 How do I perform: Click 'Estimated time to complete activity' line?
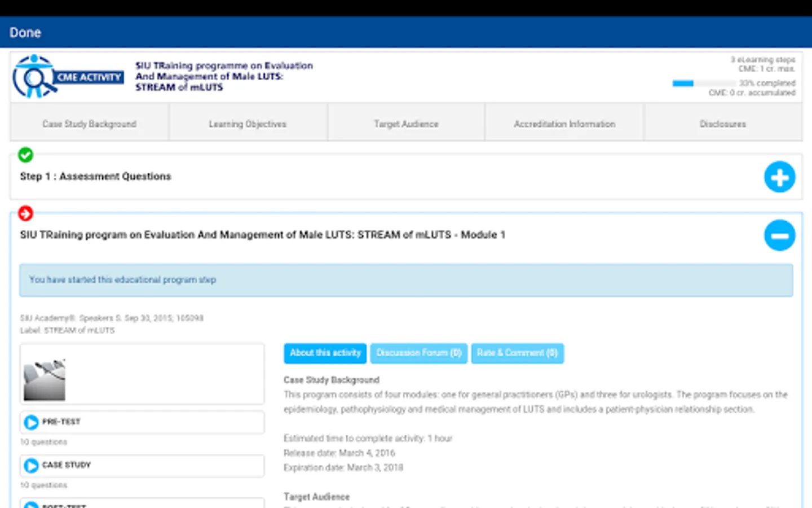(368, 439)
